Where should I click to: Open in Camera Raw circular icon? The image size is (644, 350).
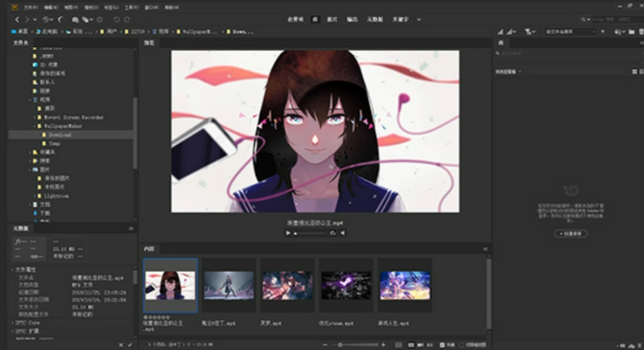[x=100, y=19]
